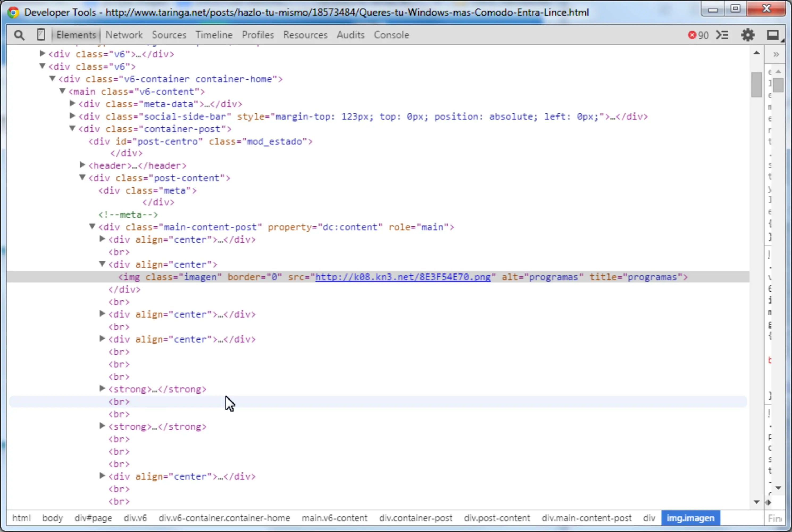The height and width of the screenshot is (532, 792).
Task: Click the alt programas attribute value
Action: click(553, 277)
